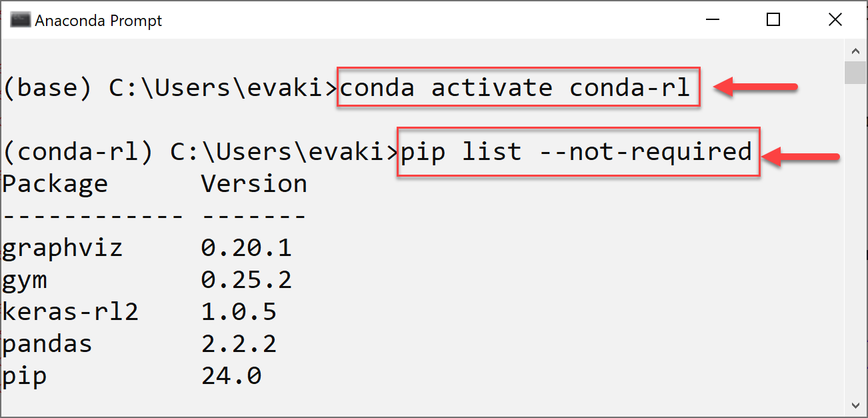The height and width of the screenshot is (418, 868).
Task: Click the Anaconda Prompt window title text
Action: click(x=99, y=21)
